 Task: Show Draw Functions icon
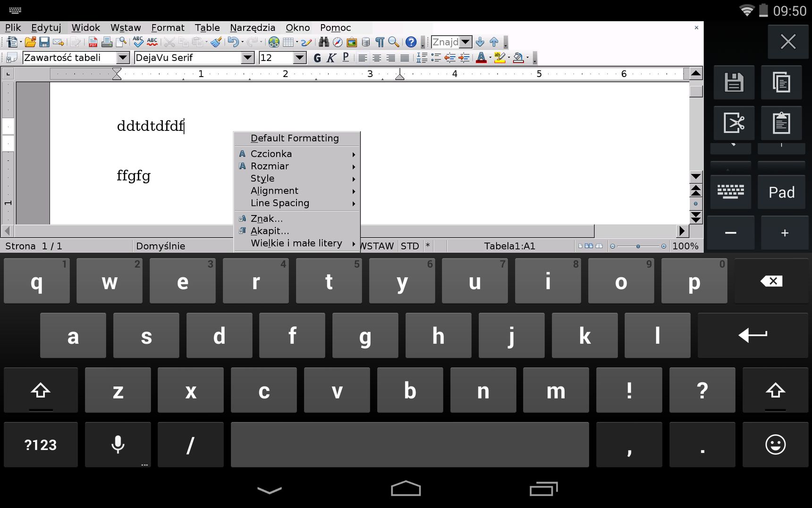[x=306, y=42]
